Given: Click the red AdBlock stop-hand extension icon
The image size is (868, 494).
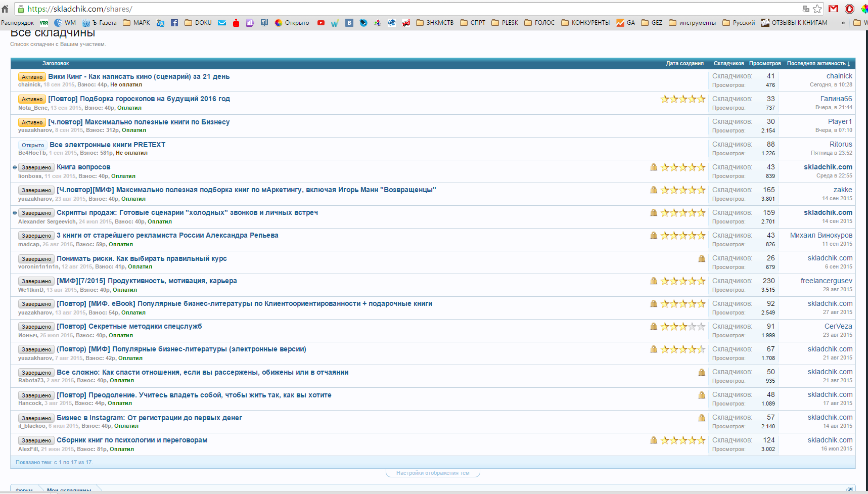Looking at the screenshot, I should tap(850, 9).
